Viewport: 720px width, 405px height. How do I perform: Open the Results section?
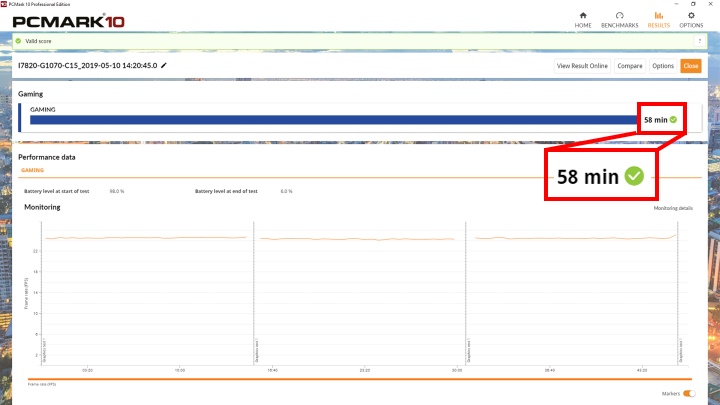(658, 20)
